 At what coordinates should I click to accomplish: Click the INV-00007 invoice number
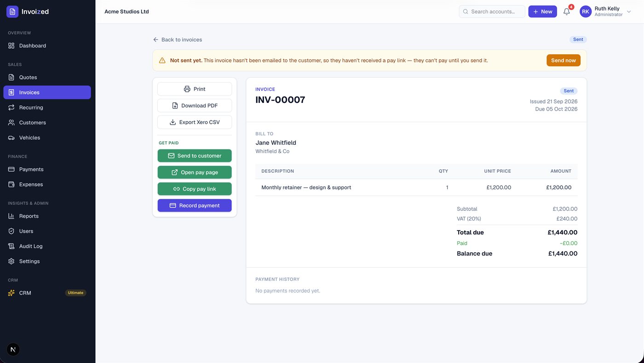[280, 100]
